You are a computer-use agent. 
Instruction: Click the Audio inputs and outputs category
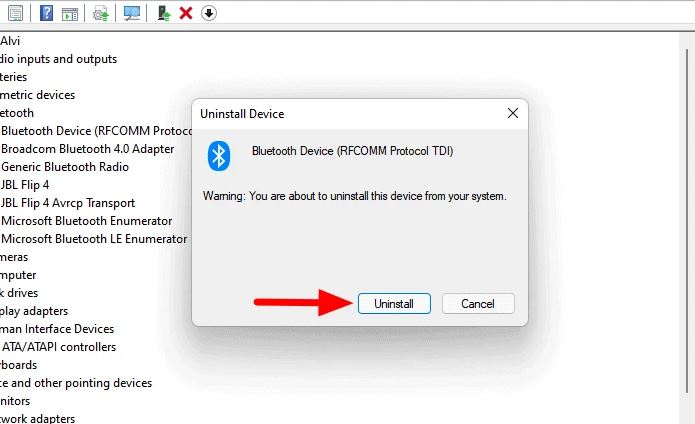pyautogui.click(x=59, y=59)
